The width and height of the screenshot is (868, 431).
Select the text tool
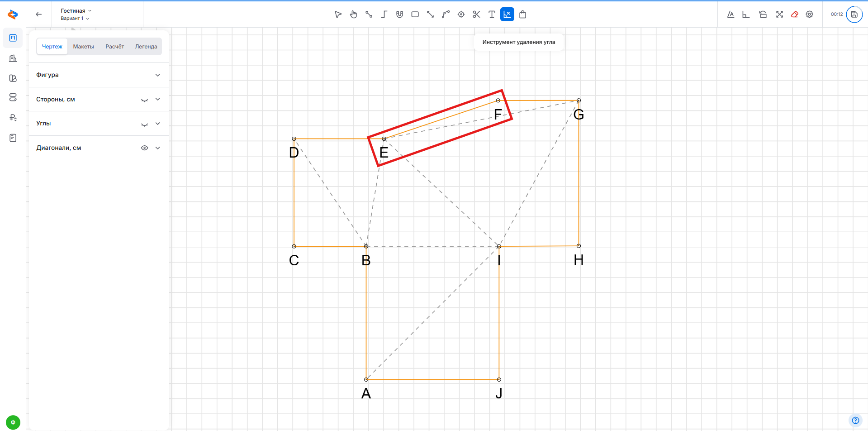click(492, 14)
